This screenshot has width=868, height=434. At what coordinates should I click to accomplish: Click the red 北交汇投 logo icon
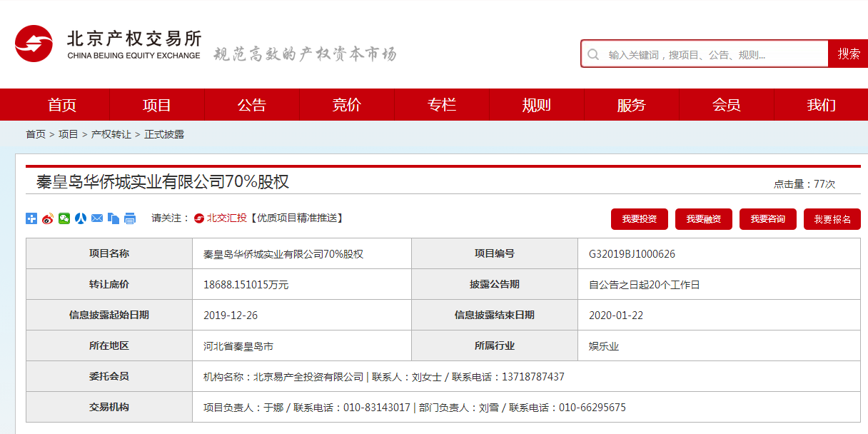(200, 218)
